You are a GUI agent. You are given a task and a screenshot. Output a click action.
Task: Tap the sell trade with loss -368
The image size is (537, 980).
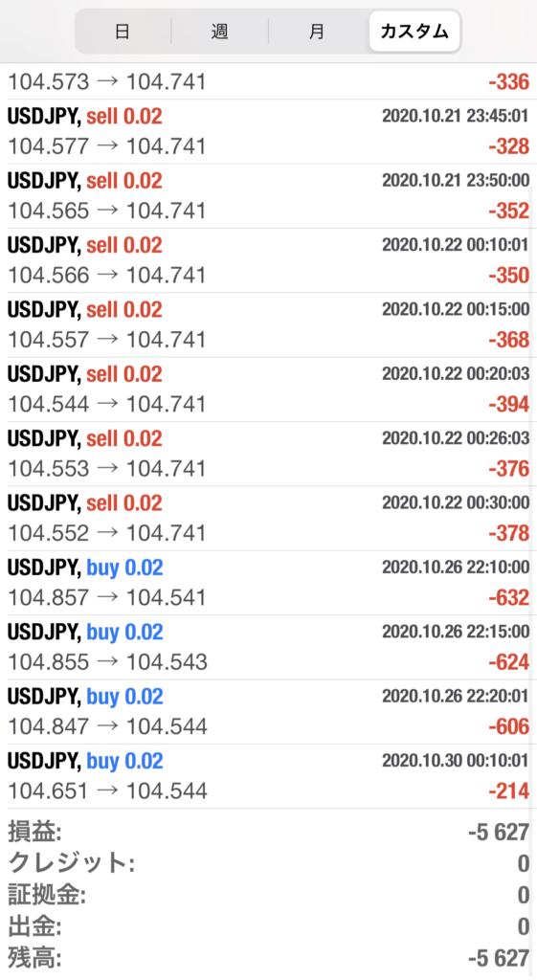point(268,325)
